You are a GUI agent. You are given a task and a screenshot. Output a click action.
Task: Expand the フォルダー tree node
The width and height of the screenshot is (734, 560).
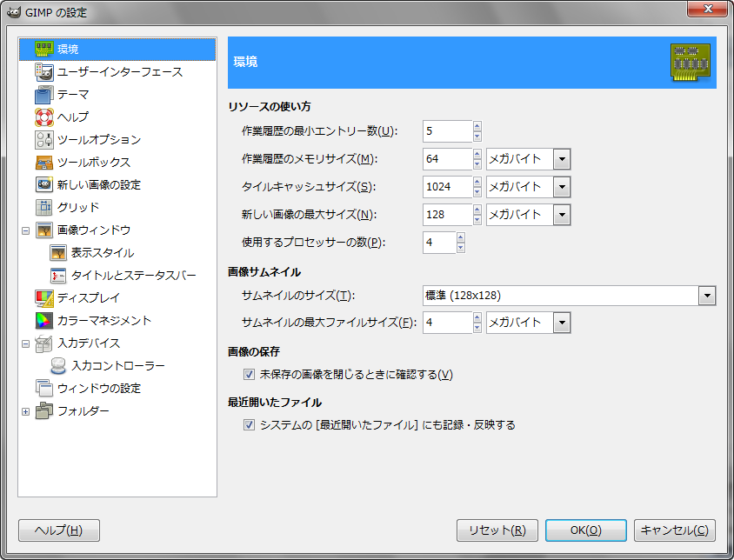coord(27,411)
